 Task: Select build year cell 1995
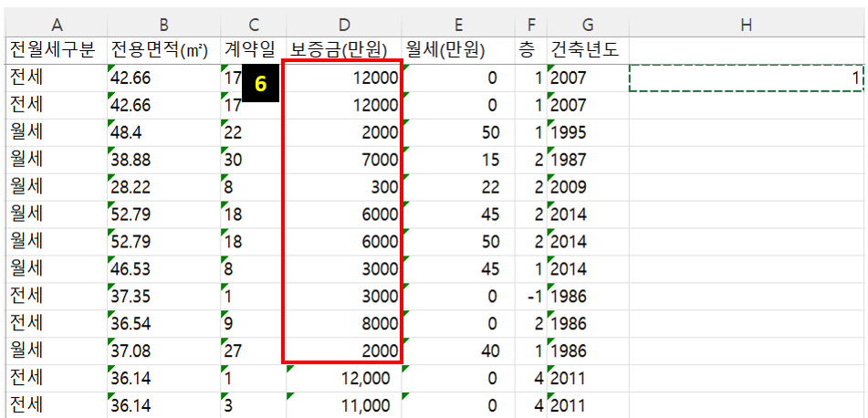pos(588,132)
